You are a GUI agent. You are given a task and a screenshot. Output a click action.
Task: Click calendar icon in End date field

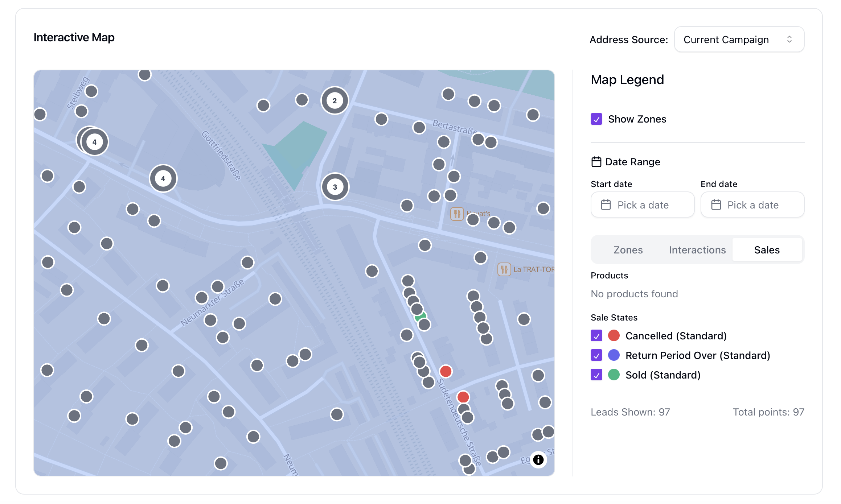tap(716, 205)
